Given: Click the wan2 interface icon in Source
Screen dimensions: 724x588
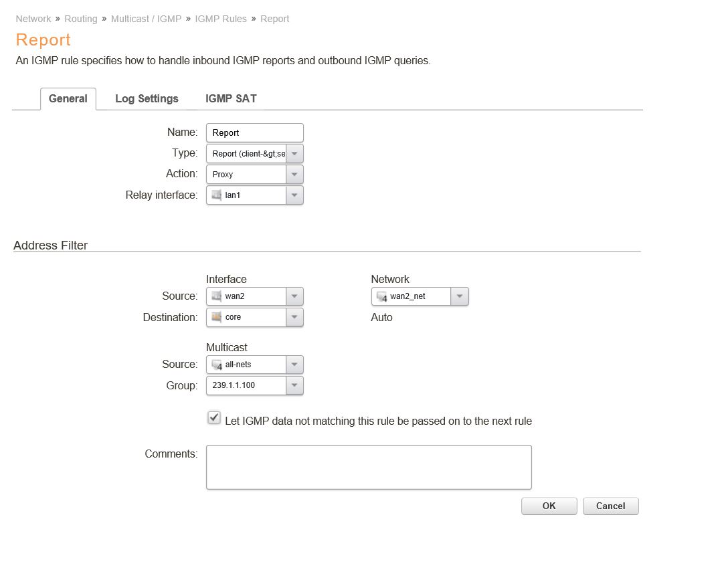Looking at the screenshot, I should click(x=216, y=296).
